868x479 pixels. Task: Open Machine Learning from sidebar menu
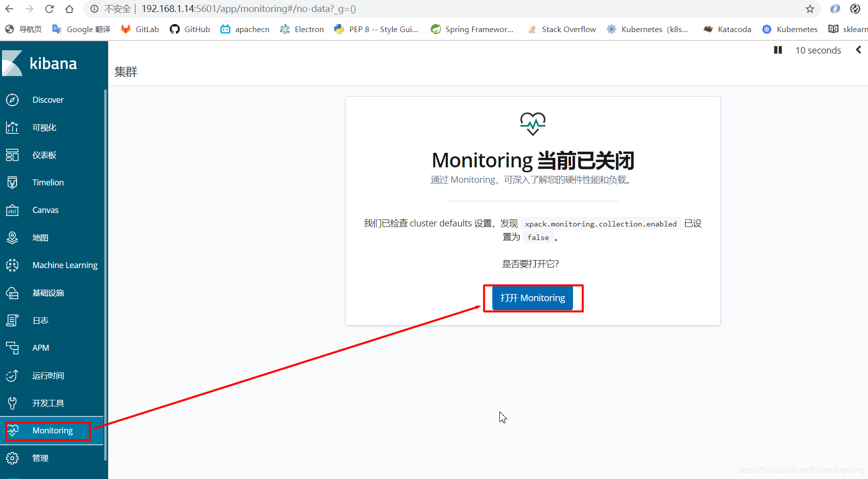65,265
